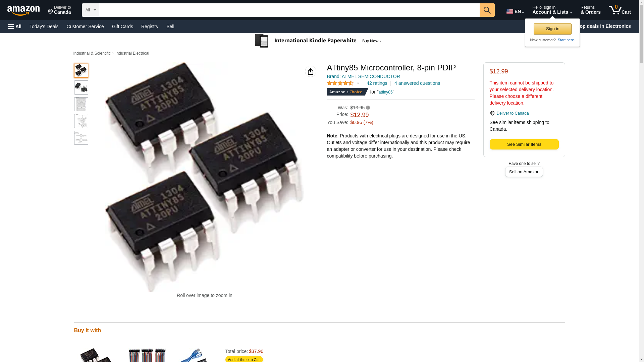
Task: Click the yellow Sign in button
Action: pos(552,29)
